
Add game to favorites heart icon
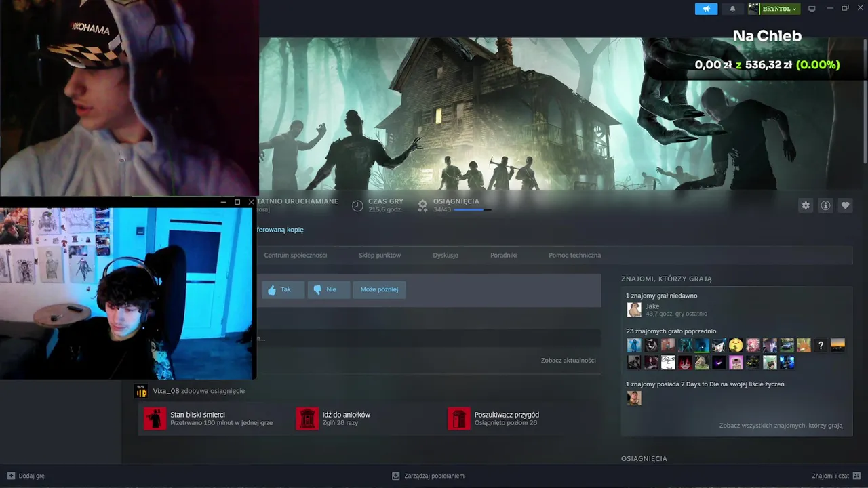(845, 205)
